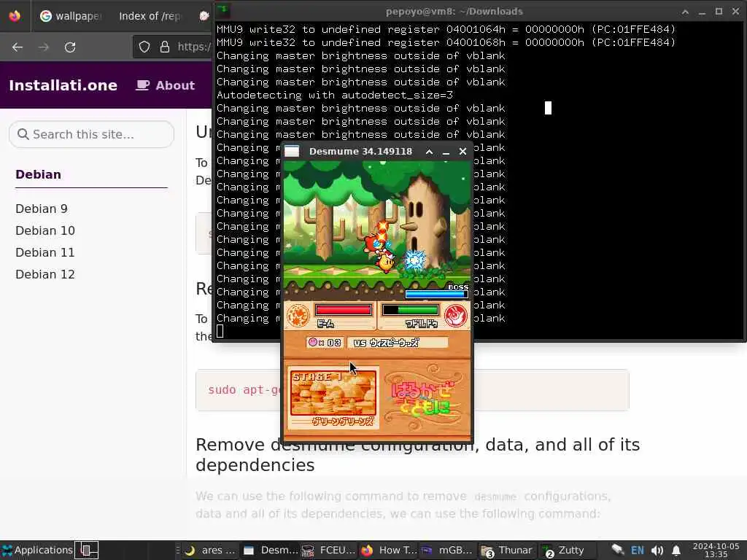
Task: Click the 'Remove desmume configuration' heading
Action: [x=417, y=455]
